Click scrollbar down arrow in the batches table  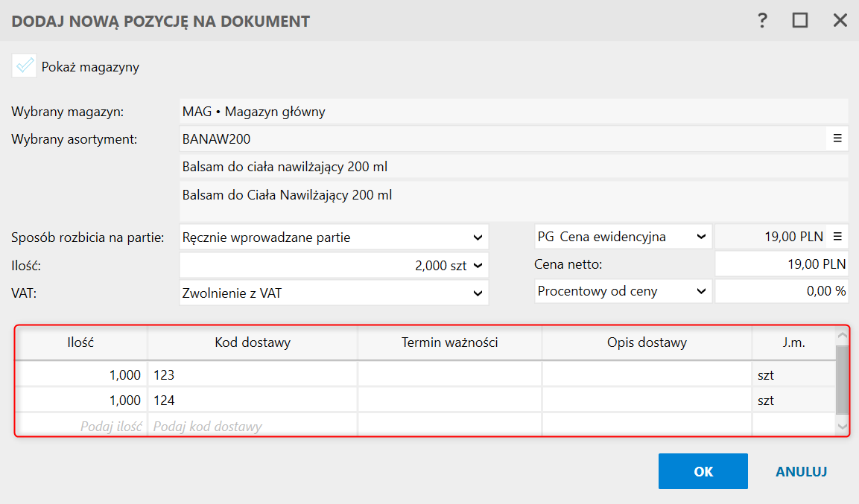843,427
